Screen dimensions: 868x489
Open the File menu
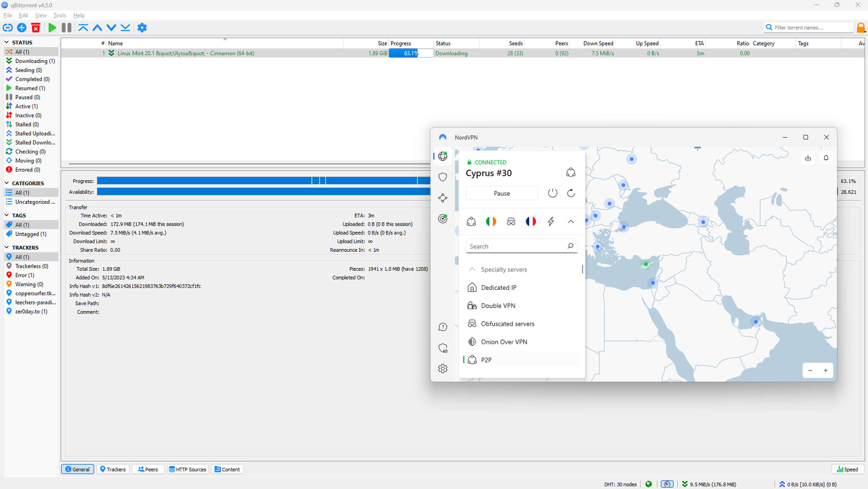click(x=7, y=15)
